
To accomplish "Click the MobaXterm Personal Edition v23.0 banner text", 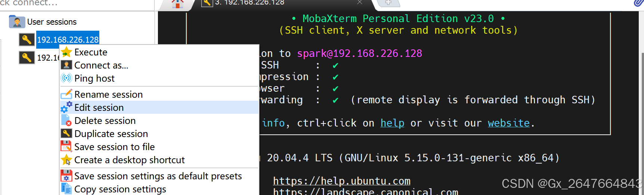I will 398,19.
